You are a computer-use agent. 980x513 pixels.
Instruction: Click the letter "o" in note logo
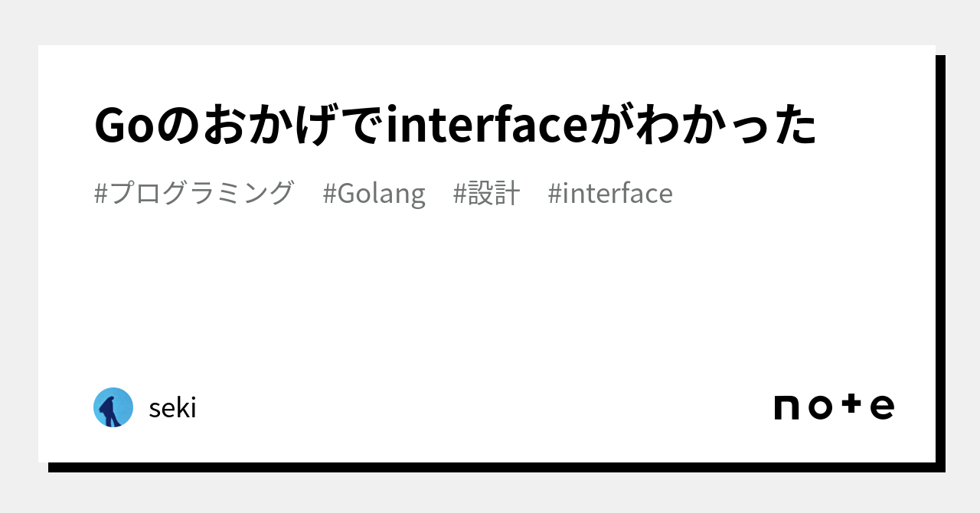click(x=820, y=407)
